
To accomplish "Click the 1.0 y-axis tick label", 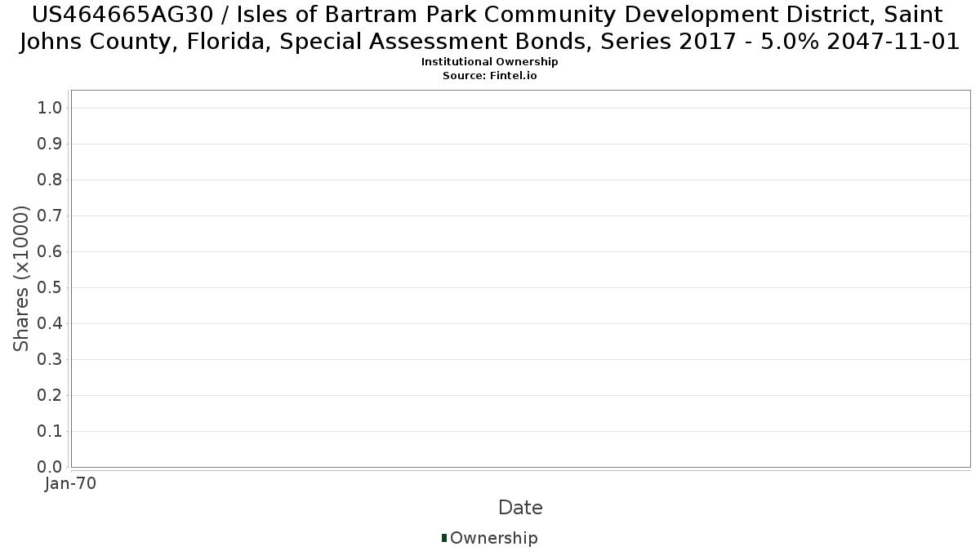I will 50,109.
